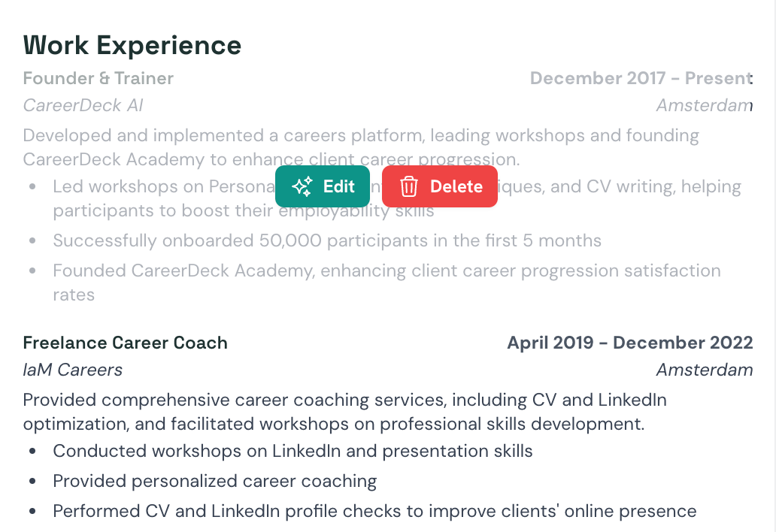Image resolution: width=776 pixels, height=532 pixels.
Task: Select the Freelance Career Coach job title
Action: tap(126, 343)
